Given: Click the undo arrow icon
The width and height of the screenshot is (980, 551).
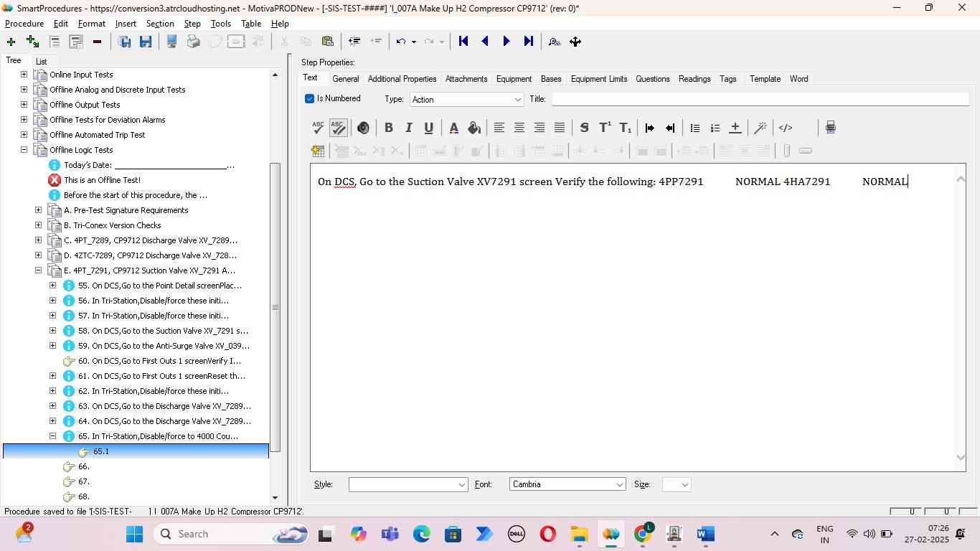Looking at the screenshot, I should [401, 42].
